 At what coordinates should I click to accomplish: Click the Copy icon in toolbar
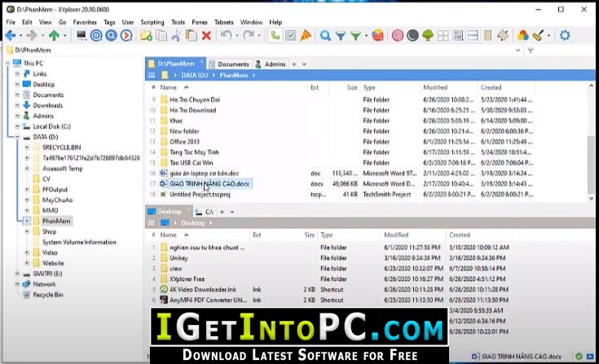[161, 36]
